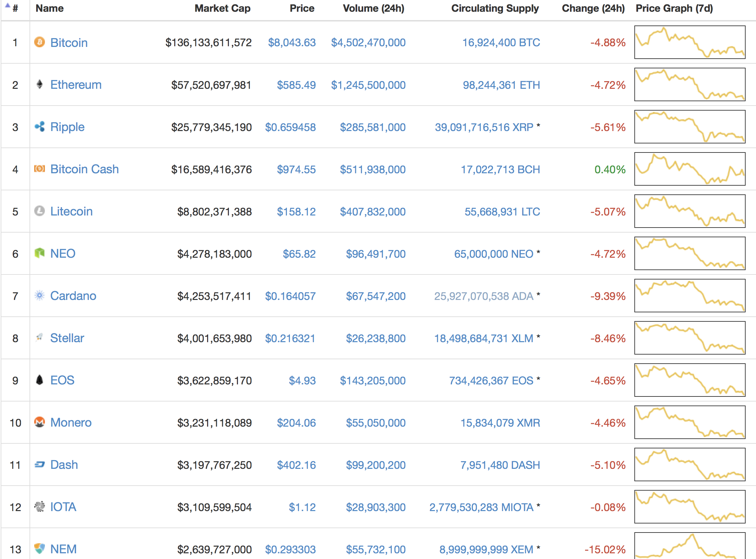Click the Monero logo icon
Viewport: 756px width, 559px height.
pos(40,422)
